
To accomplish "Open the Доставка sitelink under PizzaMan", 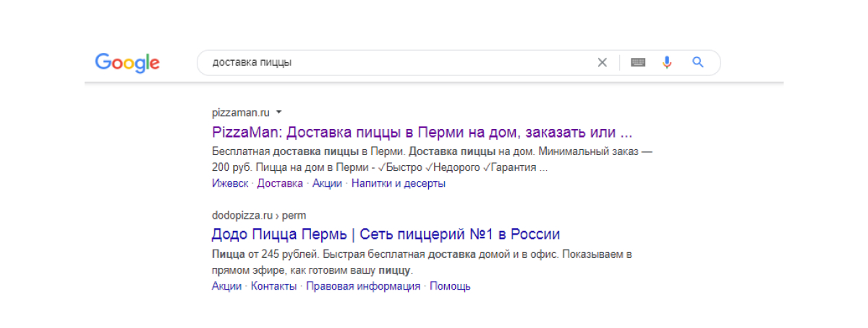I will point(280,183).
